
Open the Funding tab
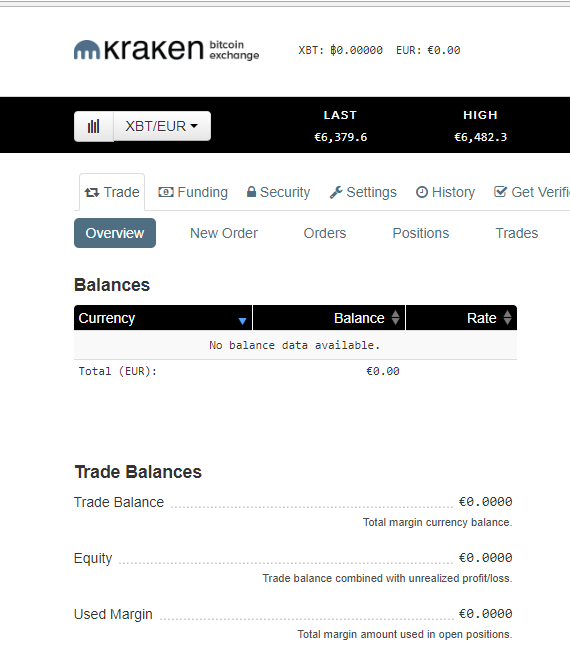(x=193, y=192)
